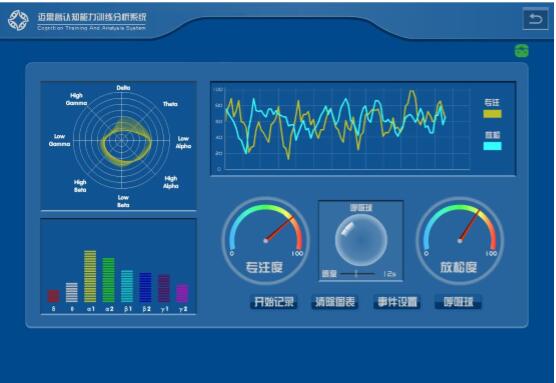Toggle the cyan 放松 legend swatch

[492, 146]
